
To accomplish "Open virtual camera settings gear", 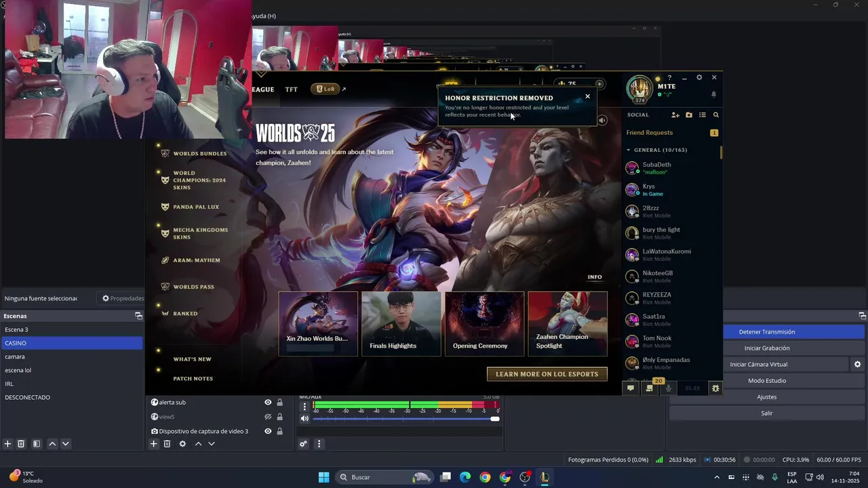I will pos(857,365).
